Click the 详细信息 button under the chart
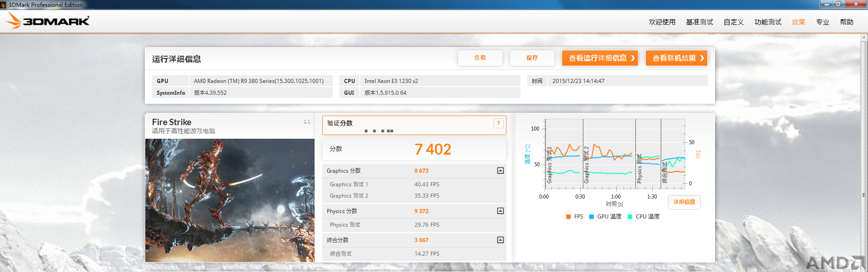 tap(684, 202)
